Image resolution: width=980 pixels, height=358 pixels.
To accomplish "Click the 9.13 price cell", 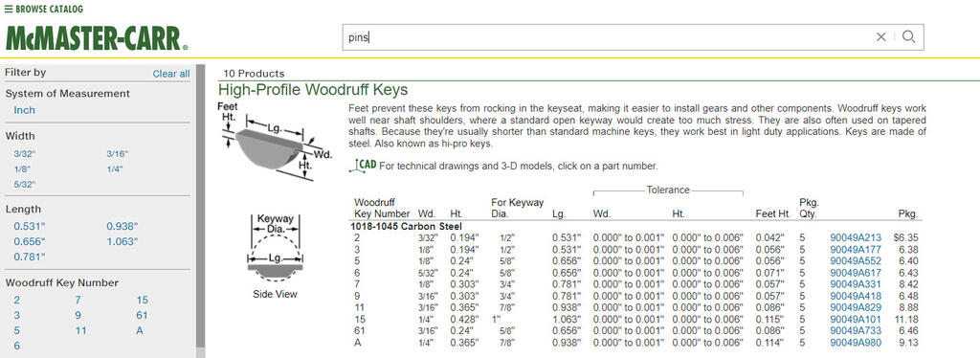I will click(x=909, y=343).
